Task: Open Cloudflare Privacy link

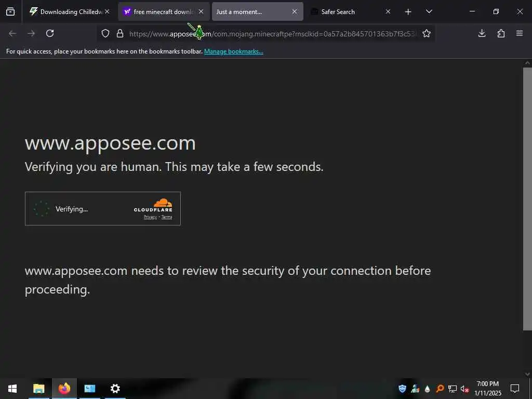Action: point(150,217)
